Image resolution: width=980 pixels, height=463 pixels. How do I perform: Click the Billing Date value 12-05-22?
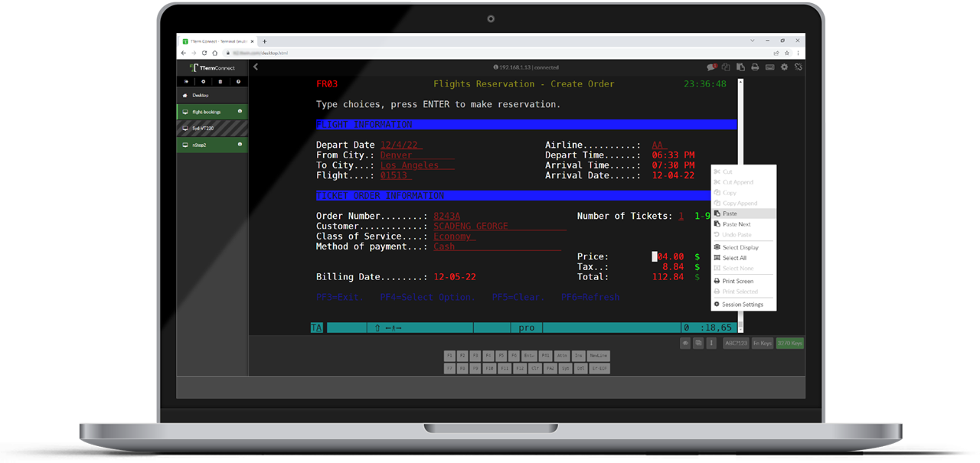[x=454, y=277]
